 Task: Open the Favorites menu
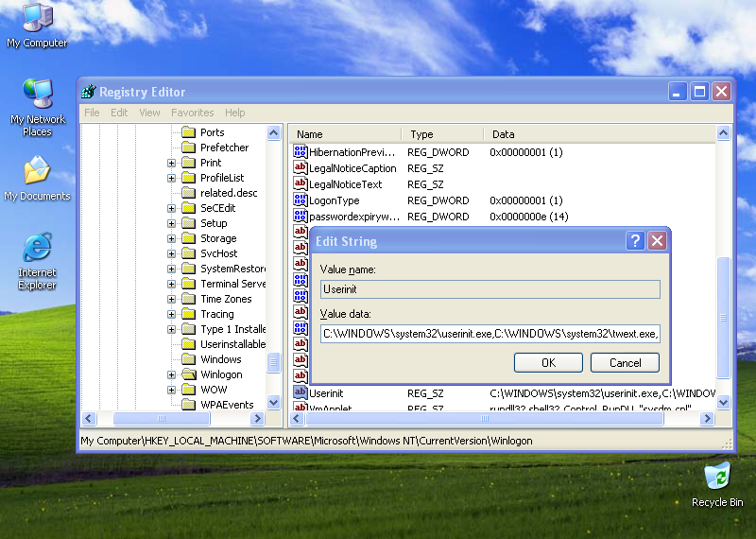click(193, 113)
